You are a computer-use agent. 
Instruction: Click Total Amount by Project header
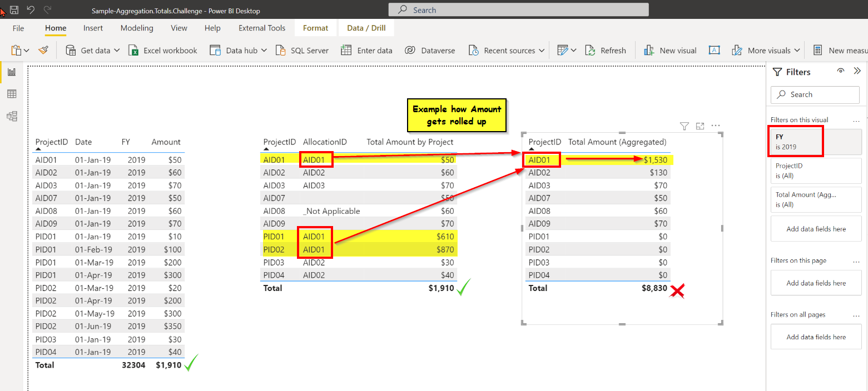pyautogui.click(x=410, y=142)
